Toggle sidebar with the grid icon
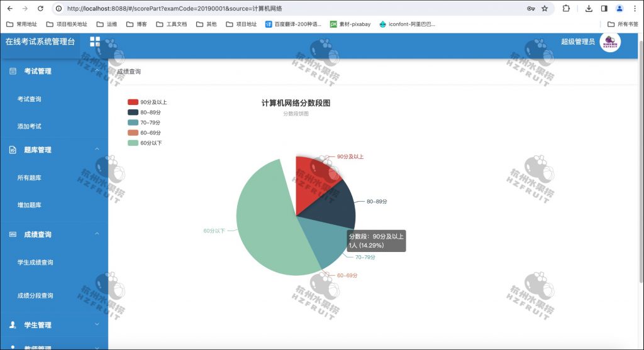The height and width of the screenshot is (350, 644). click(x=95, y=41)
